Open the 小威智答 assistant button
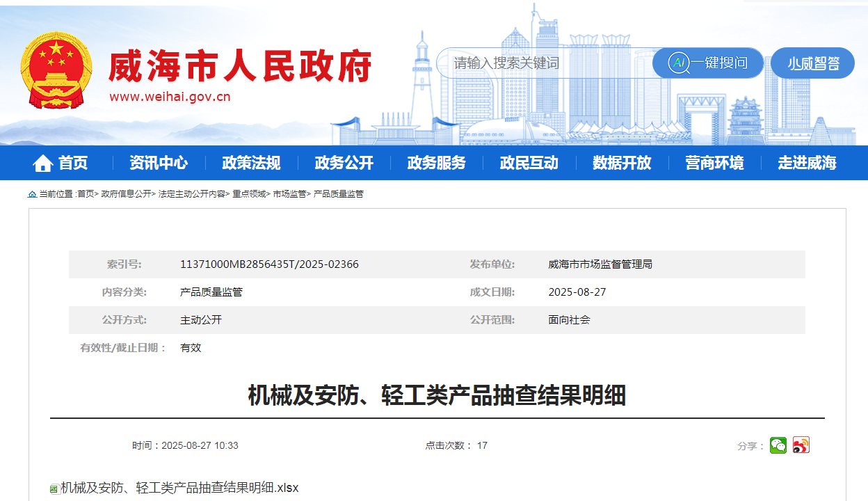Screen dimensions: 868x501 [x=812, y=63]
